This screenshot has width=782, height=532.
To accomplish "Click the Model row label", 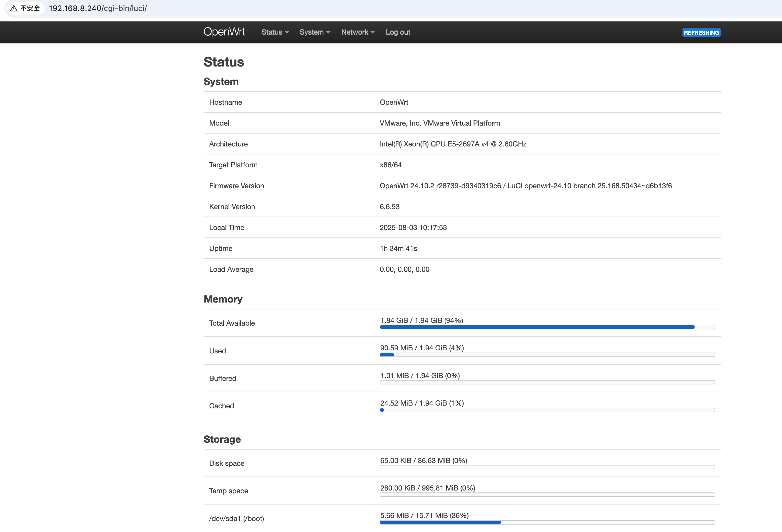I will (x=219, y=123).
